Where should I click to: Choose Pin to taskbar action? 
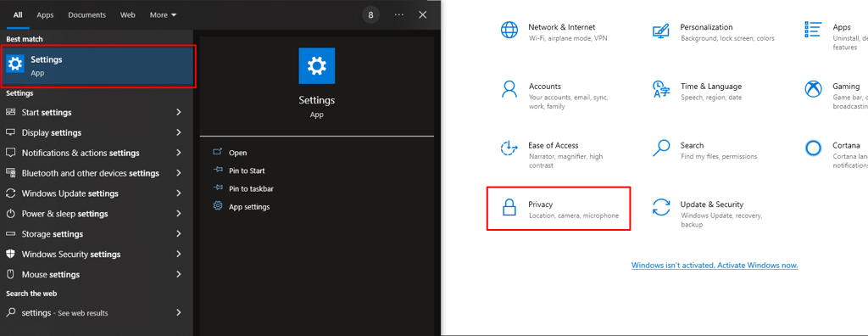[251, 188]
